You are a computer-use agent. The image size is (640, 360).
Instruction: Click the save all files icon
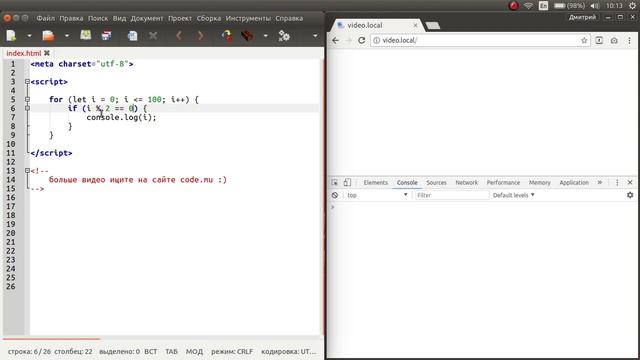pyautogui.click(x=107, y=36)
